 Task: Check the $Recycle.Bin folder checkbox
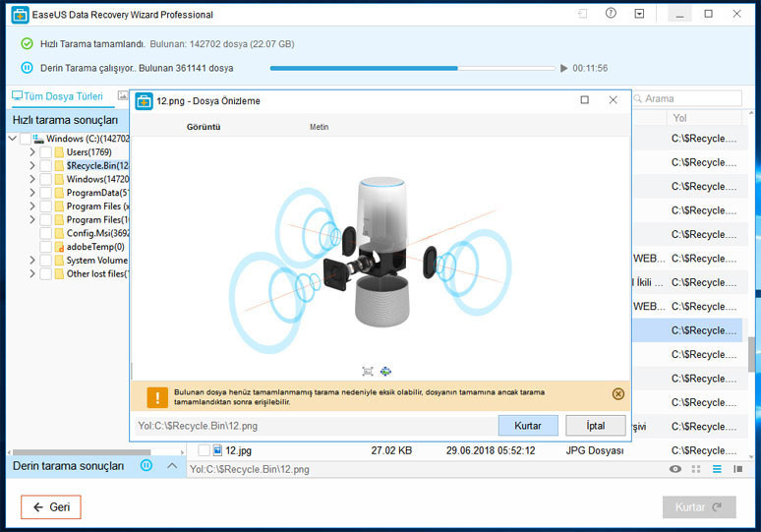45,166
